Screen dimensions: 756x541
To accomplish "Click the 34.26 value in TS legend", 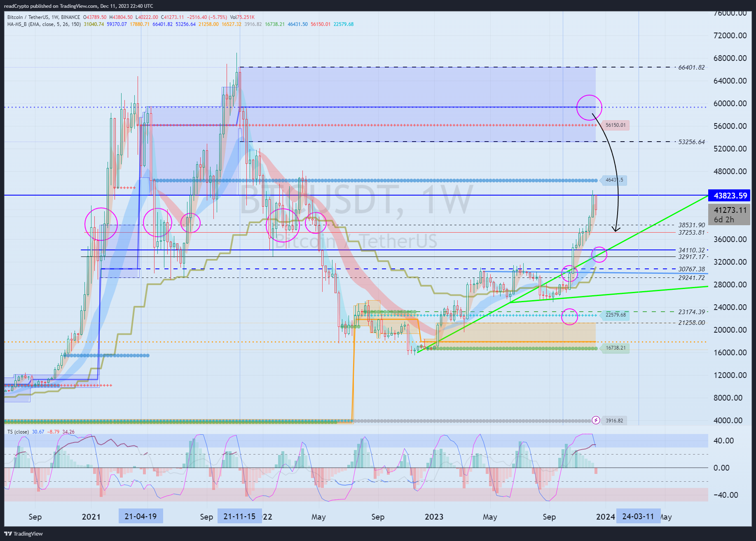I will click(x=68, y=432).
